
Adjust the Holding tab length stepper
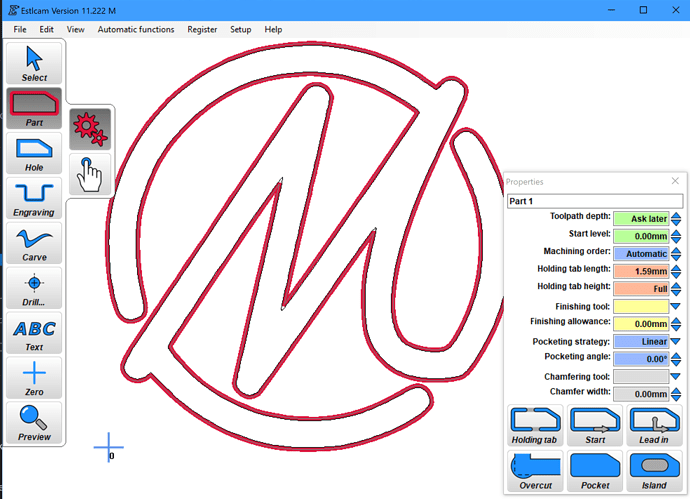[676, 271]
